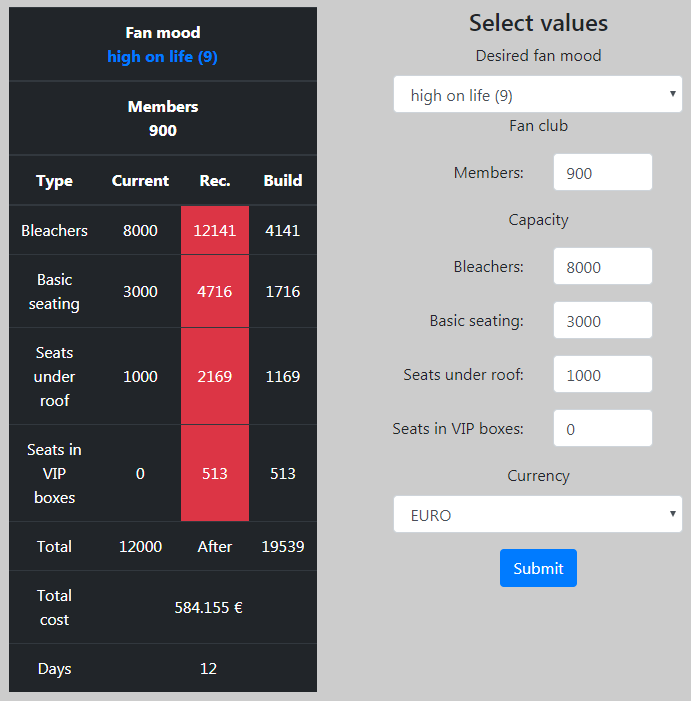
Task: Open the Desired fan mood dropdown
Action: [538, 94]
